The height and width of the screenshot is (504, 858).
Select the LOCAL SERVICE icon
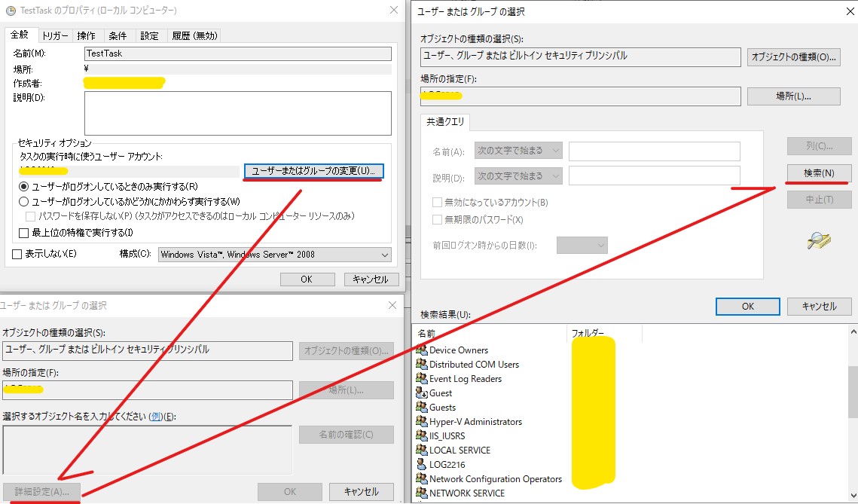pyautogui.click(x=421, y=449)
